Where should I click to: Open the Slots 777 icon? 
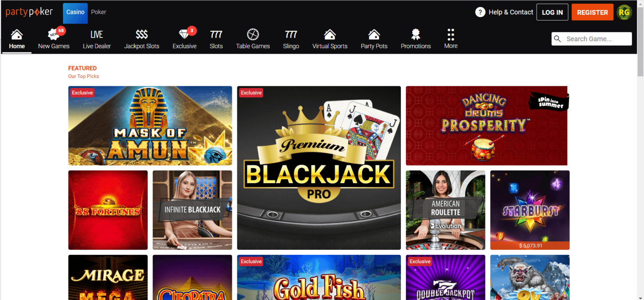(x=216, y=34)
